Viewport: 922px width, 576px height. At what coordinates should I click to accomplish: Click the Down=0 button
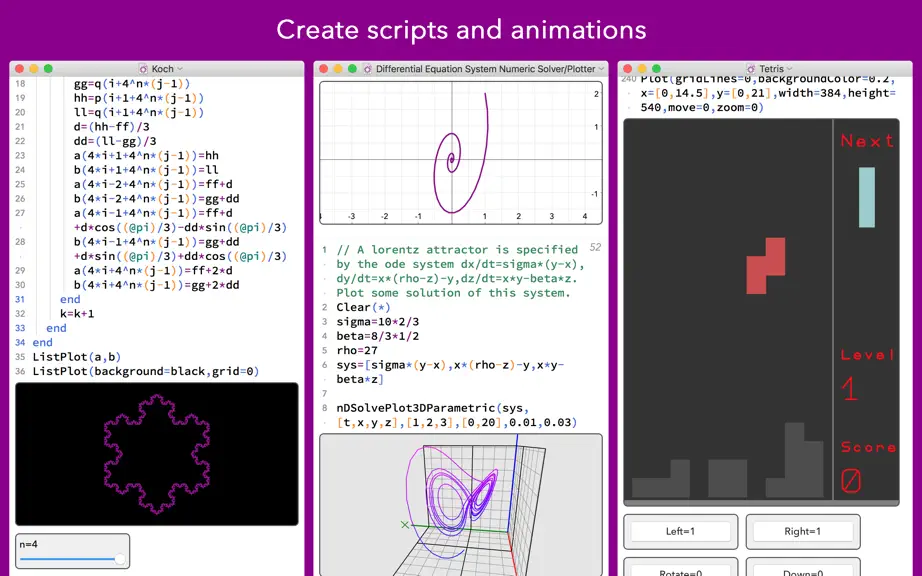click(x=803, y=571)
